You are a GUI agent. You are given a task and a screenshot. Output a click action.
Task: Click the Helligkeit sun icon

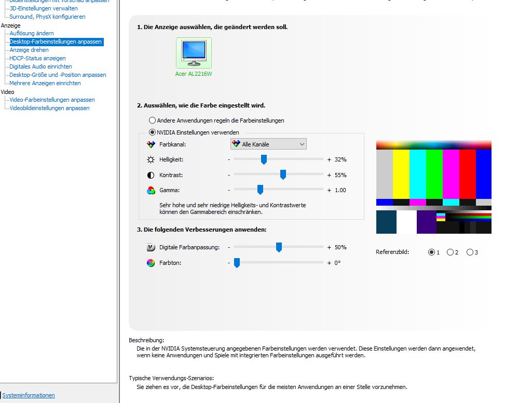[151, 159]
